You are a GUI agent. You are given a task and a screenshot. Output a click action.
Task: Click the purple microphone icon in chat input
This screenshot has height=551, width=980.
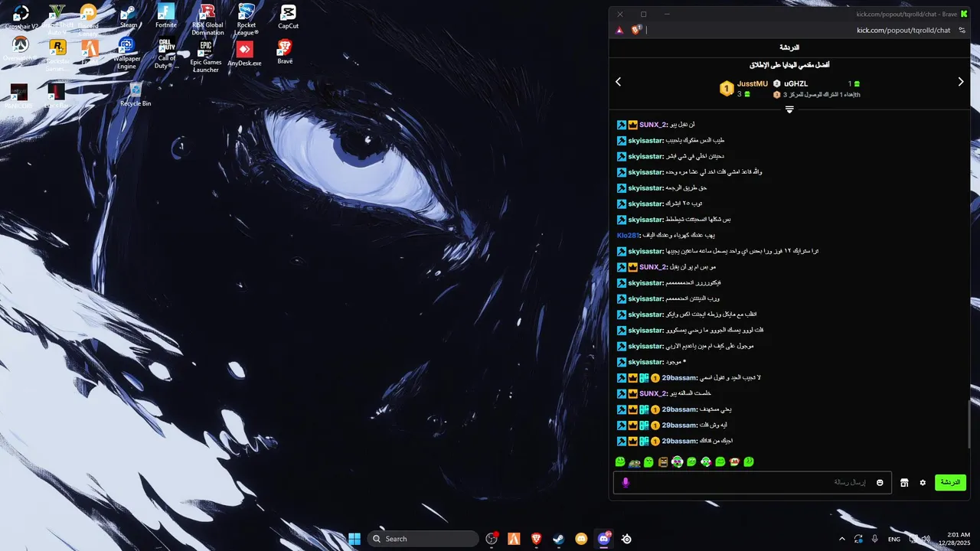pyautogui.click(x=626, y=483)
